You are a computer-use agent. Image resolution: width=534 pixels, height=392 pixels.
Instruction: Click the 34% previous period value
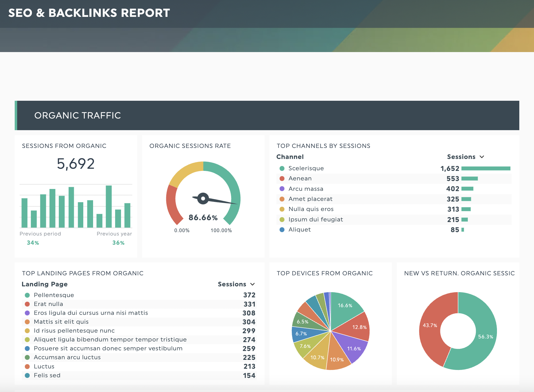click(x=33, y=243)
